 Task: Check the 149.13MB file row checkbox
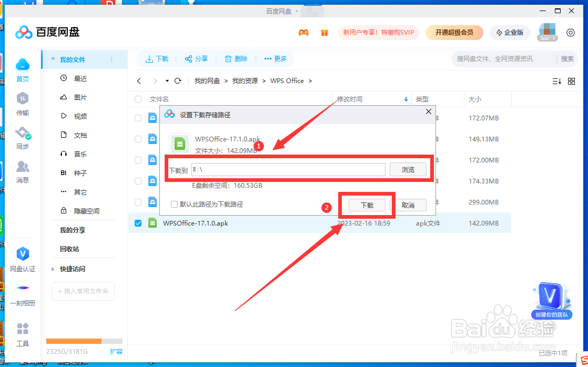(x=138, y=139)
